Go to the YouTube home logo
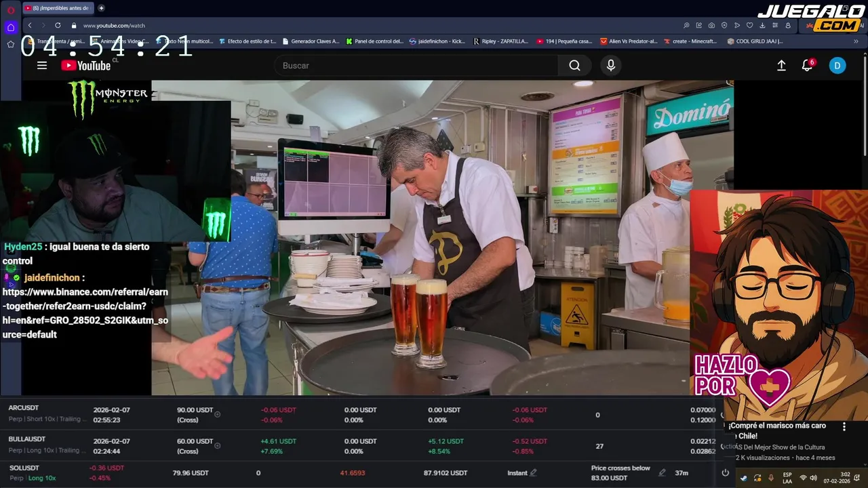The width and height of the screenshot is (868, 488). [x=85, y=65]
